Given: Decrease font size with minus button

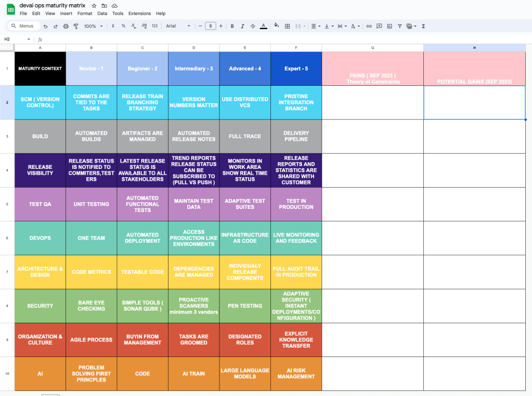Looking at the screenshot, I should [x=200, y=26].
